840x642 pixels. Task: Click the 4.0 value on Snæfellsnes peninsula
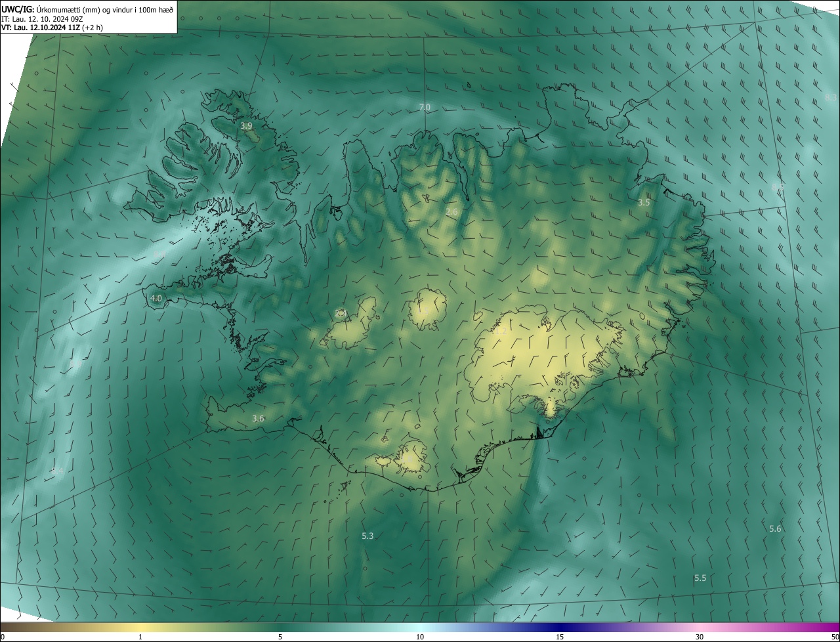tap(156, 298)
